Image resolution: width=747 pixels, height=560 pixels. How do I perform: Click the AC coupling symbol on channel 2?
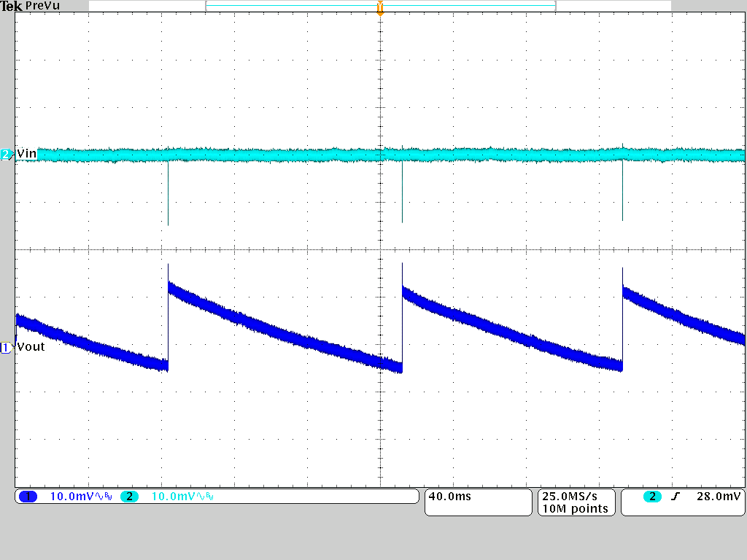(x=200, y=496)
